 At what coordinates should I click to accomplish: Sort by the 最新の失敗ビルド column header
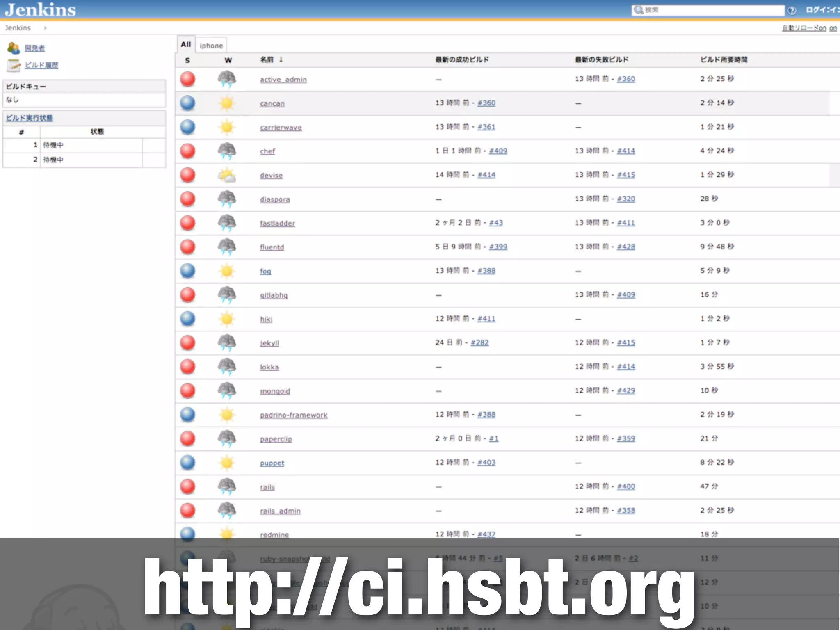[x=602, y=60]
